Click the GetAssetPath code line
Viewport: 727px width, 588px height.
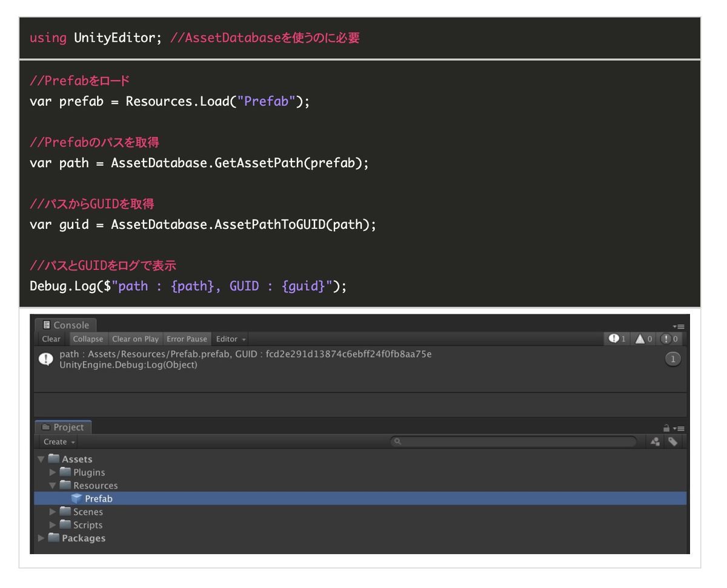(199, 163)
